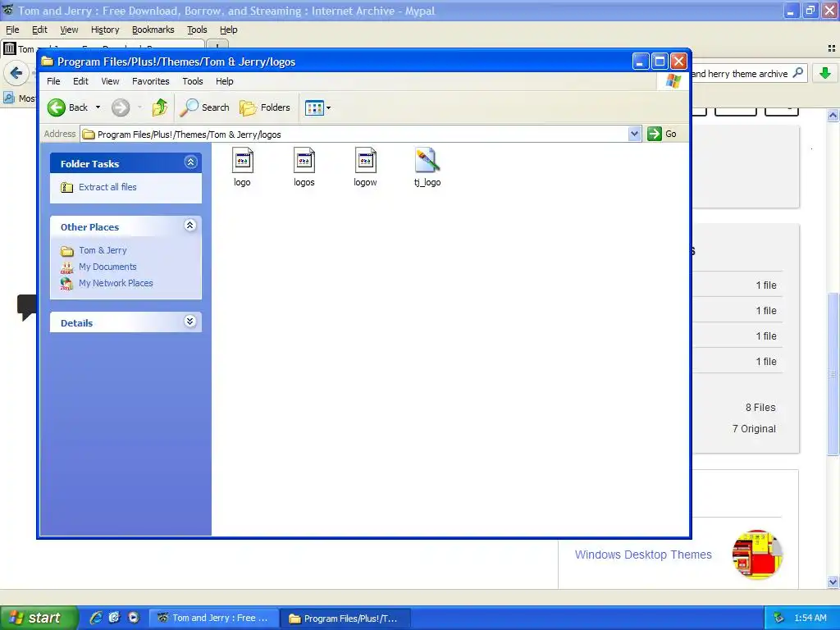Click the Windows Desktop Themes thumbnail
This screenshot has height=630, width=840.
757,555
